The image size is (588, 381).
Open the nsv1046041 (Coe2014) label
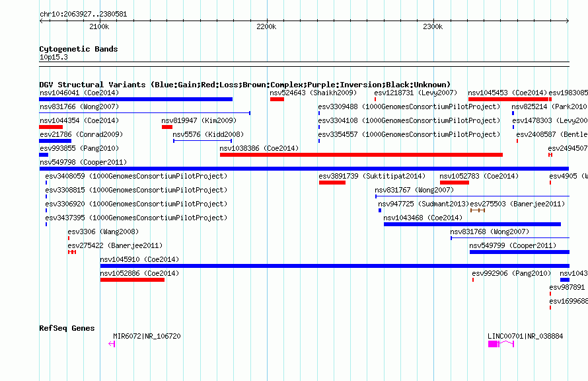[x=79, y=93]
